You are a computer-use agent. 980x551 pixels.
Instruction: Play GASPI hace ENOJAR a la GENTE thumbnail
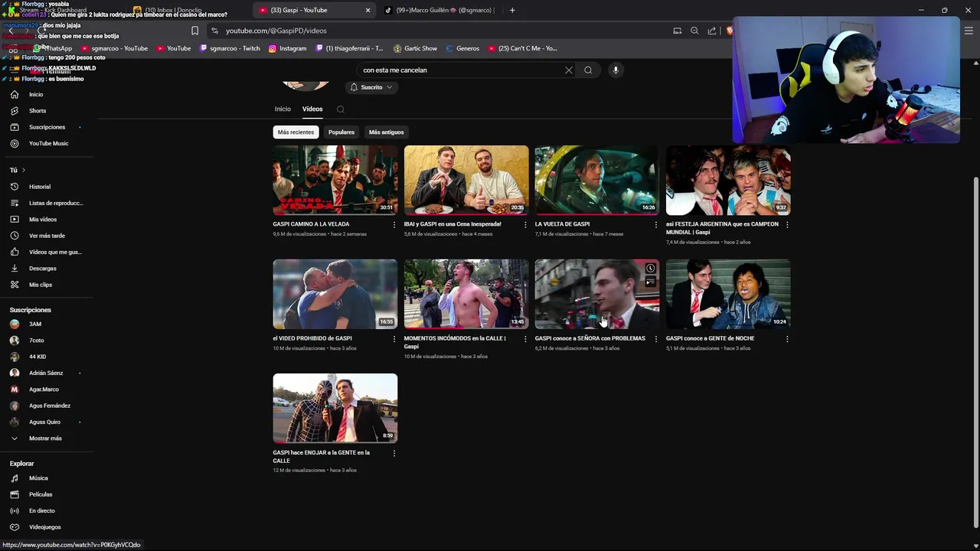click(x=335, y=409)
